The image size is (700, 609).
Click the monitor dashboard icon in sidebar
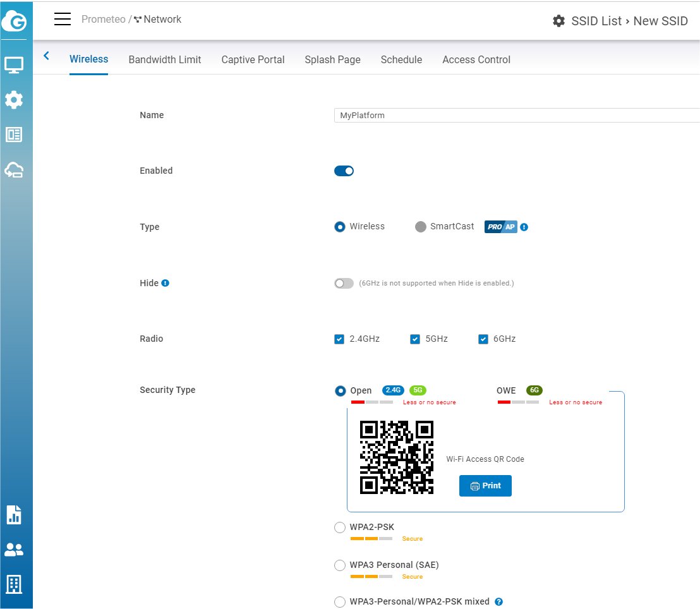coord(14,64)
